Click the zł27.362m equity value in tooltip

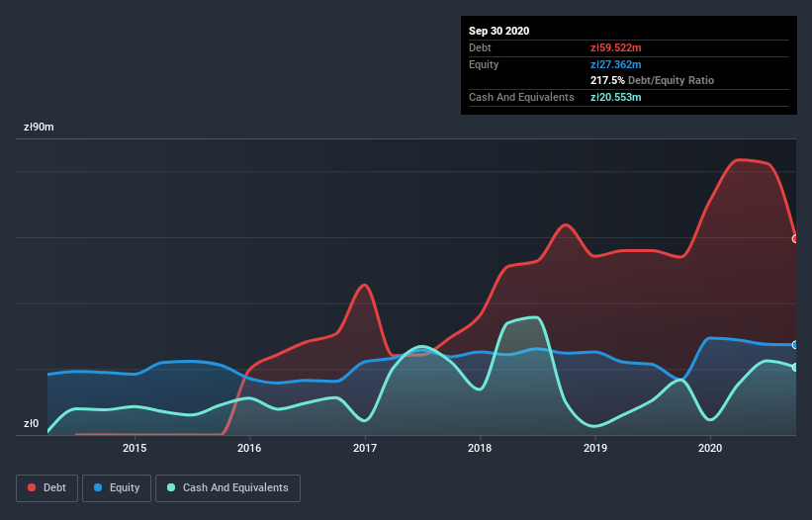[x=616, y=64]
